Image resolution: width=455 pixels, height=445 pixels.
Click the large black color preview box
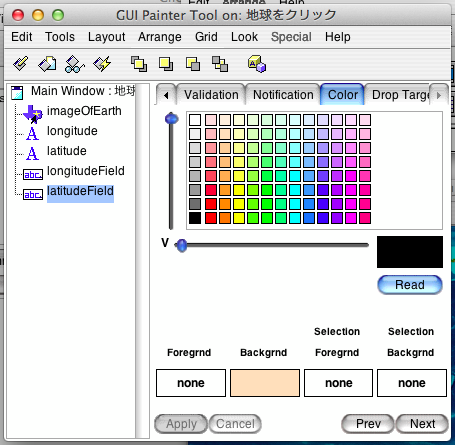[410, 252]
